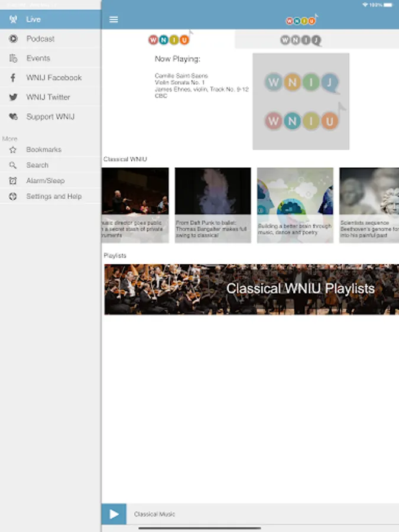Open Settings and Help menu entry
Viewport: 399px width, 532px height.
click(x=50, y=196)
